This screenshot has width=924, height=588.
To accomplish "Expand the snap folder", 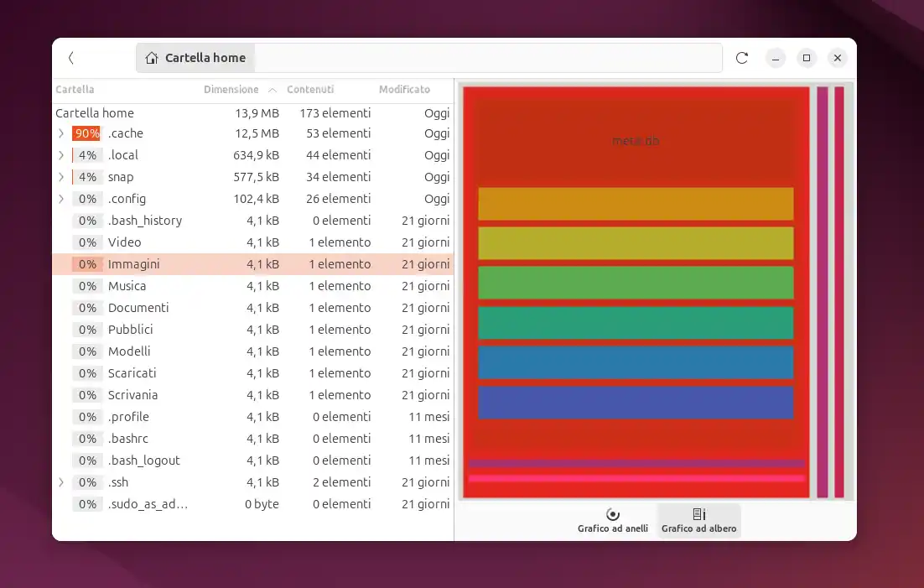I will pyautogui.click(x=61, y=177).
